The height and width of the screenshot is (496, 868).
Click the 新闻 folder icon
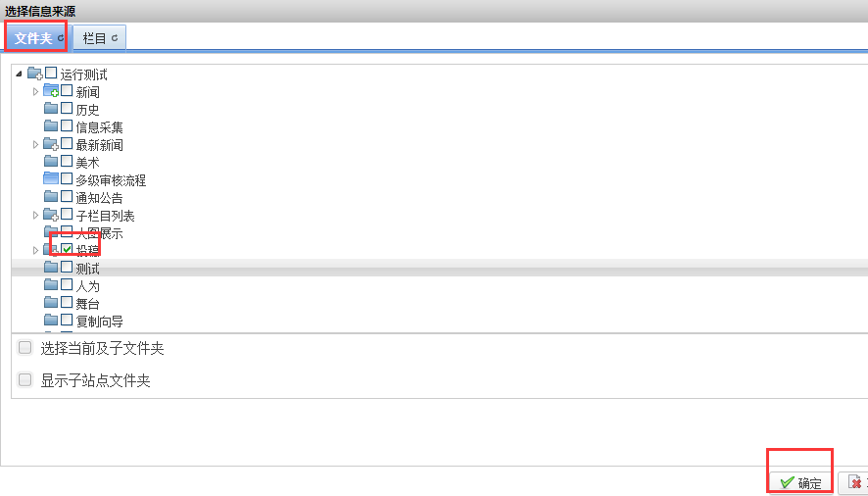coord(51,91)
